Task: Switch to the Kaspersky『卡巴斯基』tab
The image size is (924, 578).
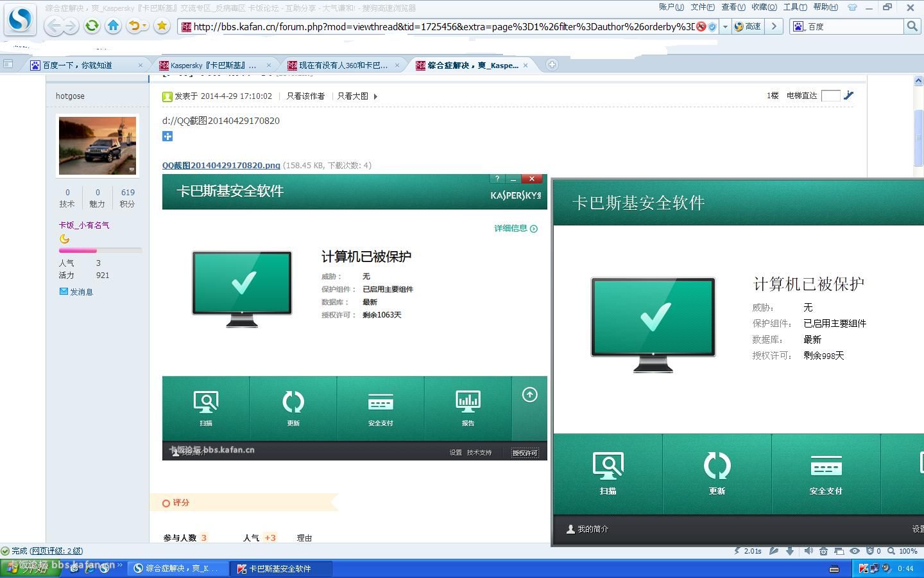Action: click(214, 65)
